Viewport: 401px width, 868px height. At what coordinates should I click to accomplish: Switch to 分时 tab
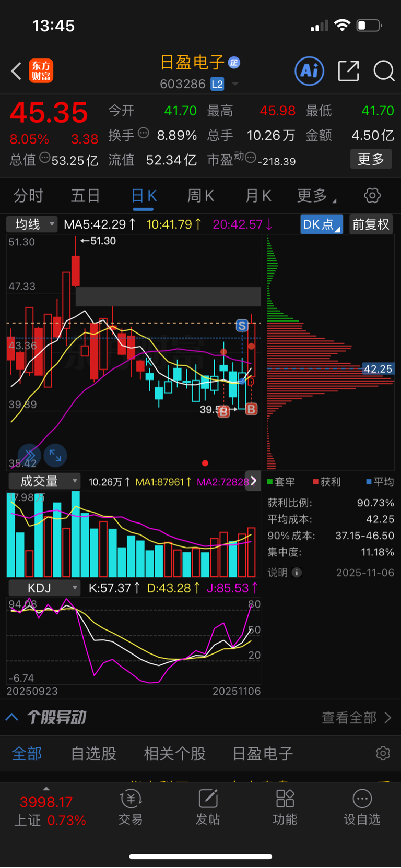tap(29, 196)
